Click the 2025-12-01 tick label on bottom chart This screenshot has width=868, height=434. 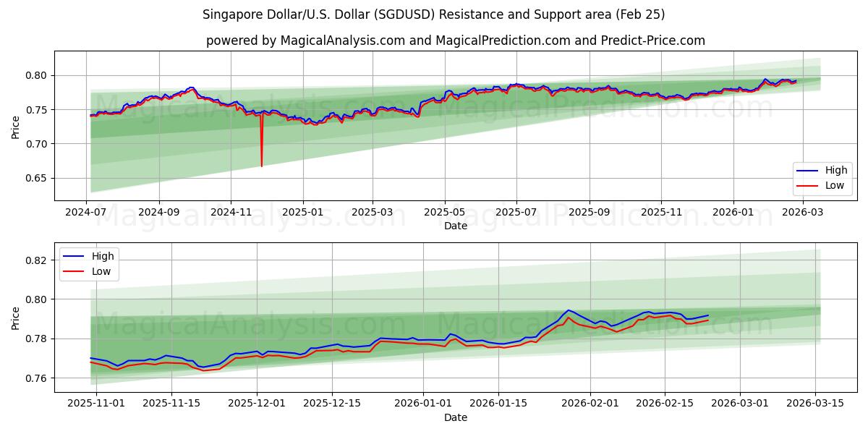[x=258, y=401]
